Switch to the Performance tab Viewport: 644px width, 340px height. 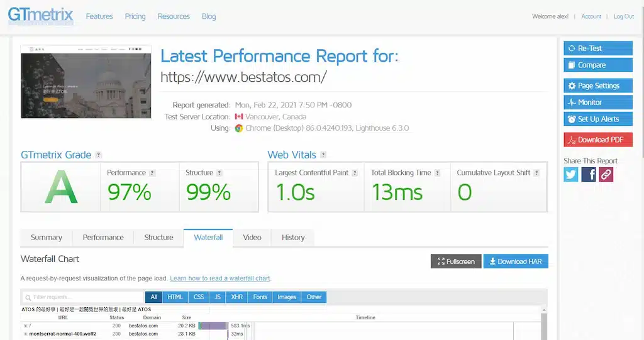(103, 238)
